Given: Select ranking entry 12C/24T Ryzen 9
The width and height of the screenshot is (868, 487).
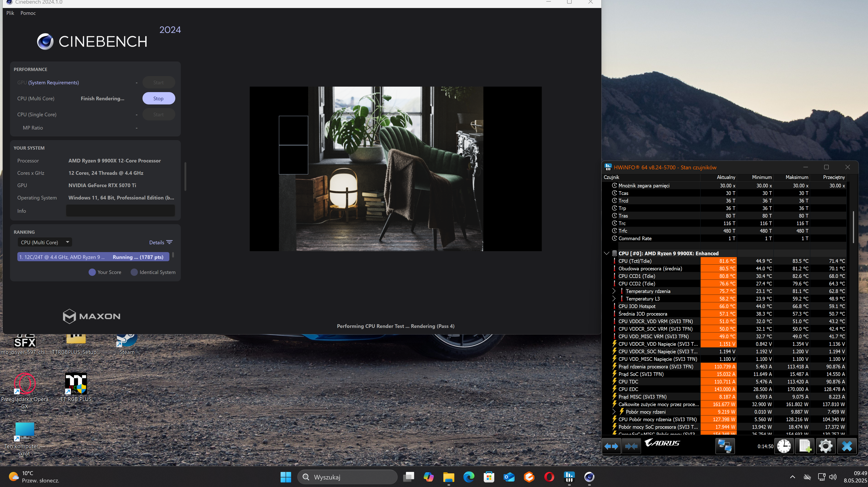Looking at the screenshot, I should click(93, 257).
